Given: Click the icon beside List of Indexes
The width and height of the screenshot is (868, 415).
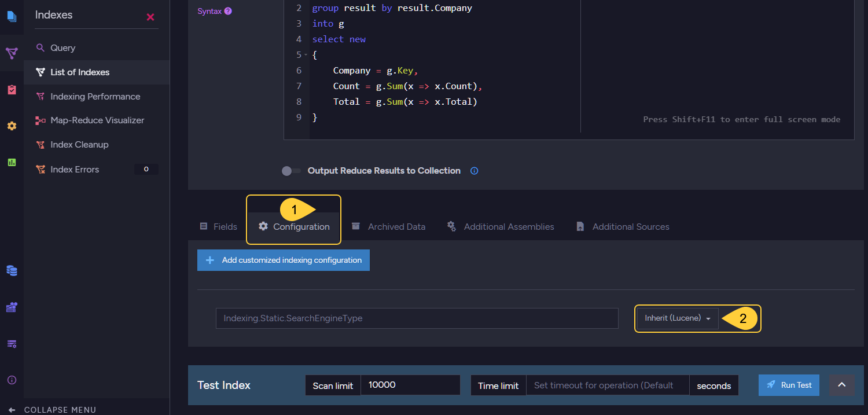Looking at the screenshot, I should point(40,72).
